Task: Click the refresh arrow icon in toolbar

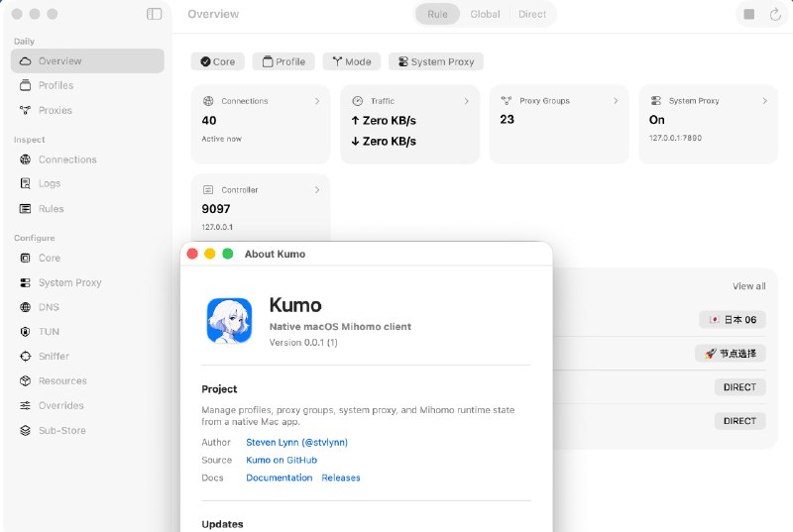Action: [x=775, y=15]
